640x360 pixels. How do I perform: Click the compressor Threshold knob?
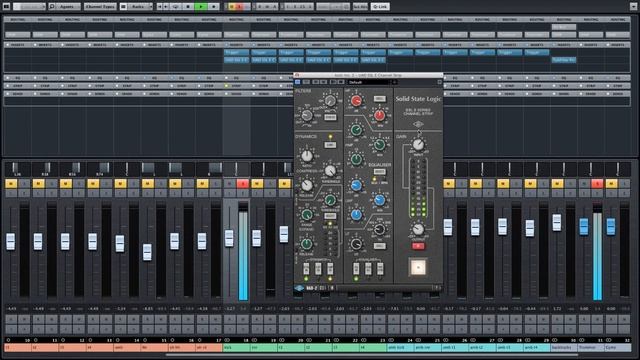point(330,170)
